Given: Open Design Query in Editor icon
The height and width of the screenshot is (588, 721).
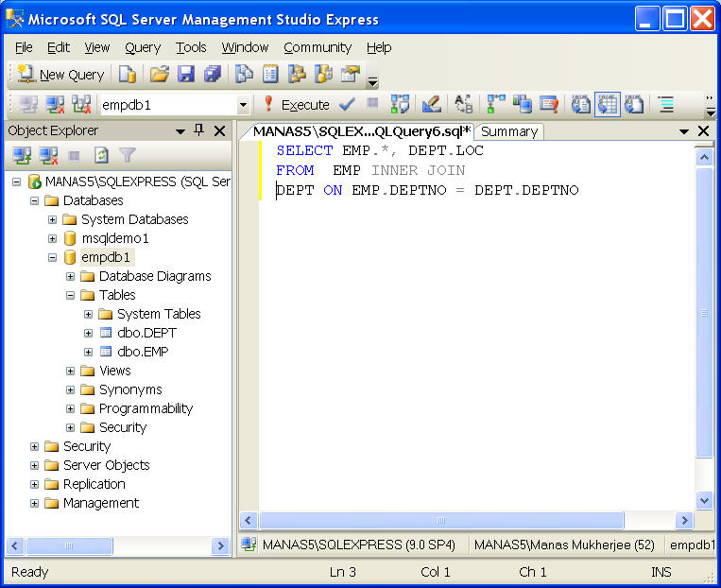Looking at the screenshot, I should 431,104.
